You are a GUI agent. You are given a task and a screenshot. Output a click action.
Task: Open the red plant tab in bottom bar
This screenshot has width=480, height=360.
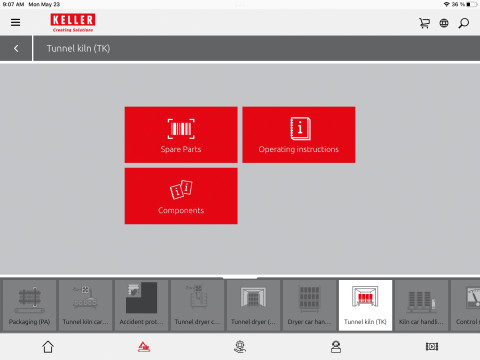(144, 347)
